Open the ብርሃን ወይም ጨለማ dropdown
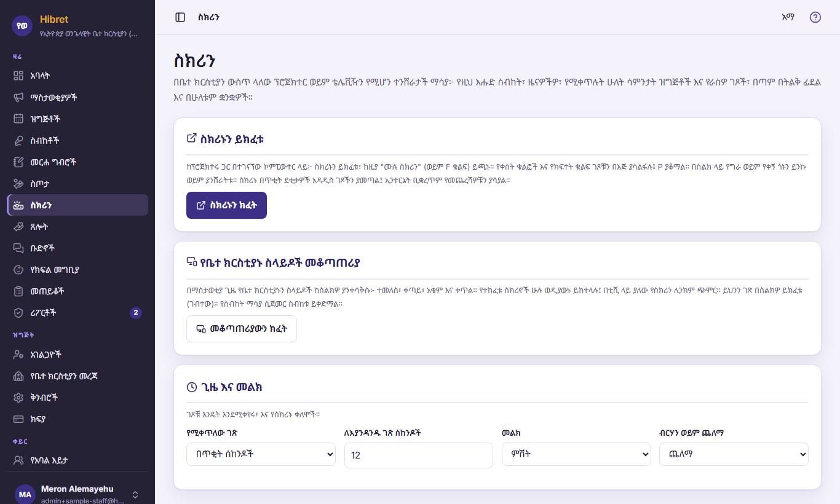 [734, 454]
